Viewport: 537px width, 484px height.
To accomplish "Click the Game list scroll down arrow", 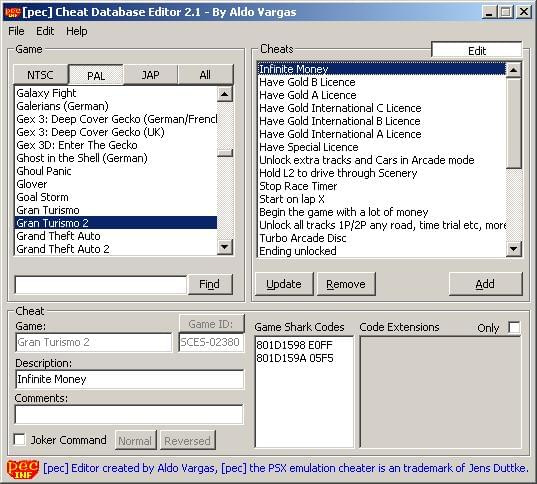I will (x=225, y=247).
